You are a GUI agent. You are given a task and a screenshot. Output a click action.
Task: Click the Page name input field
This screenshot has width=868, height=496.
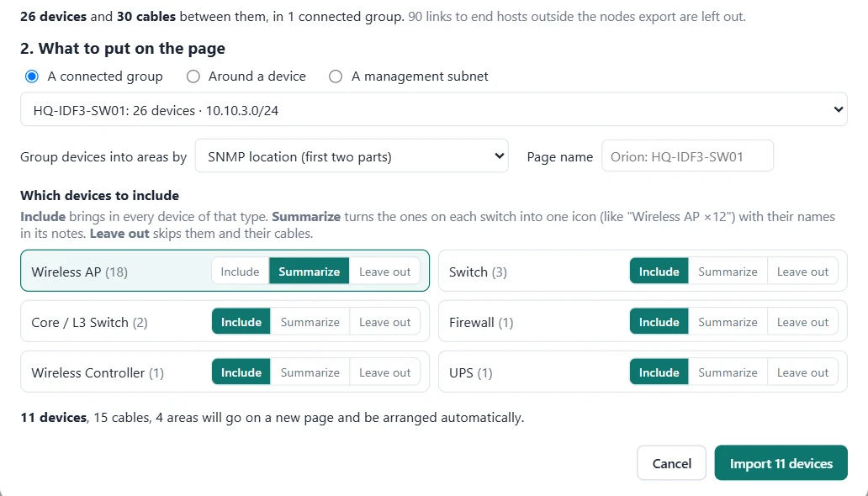click(x=687, y=156)
